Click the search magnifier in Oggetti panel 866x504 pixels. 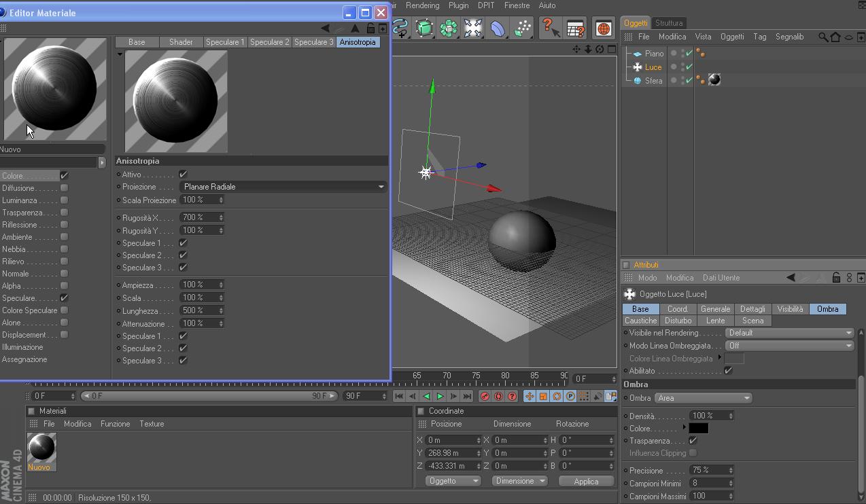click(x=823, y=37)
